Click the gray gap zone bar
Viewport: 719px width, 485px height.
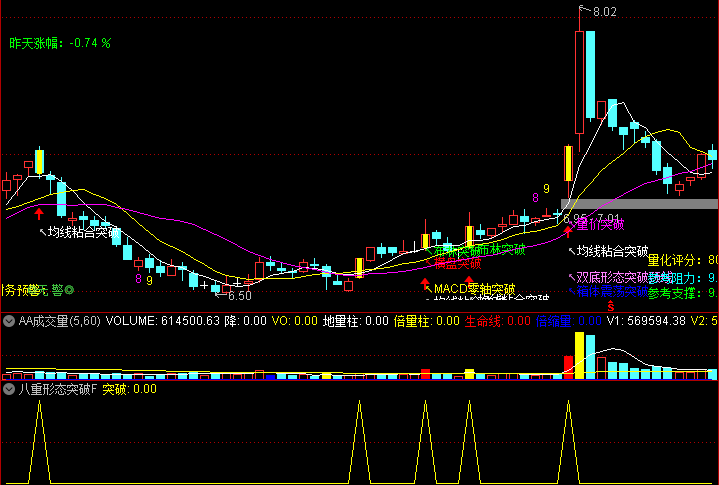pyautogui.click(x=640, y=204)
